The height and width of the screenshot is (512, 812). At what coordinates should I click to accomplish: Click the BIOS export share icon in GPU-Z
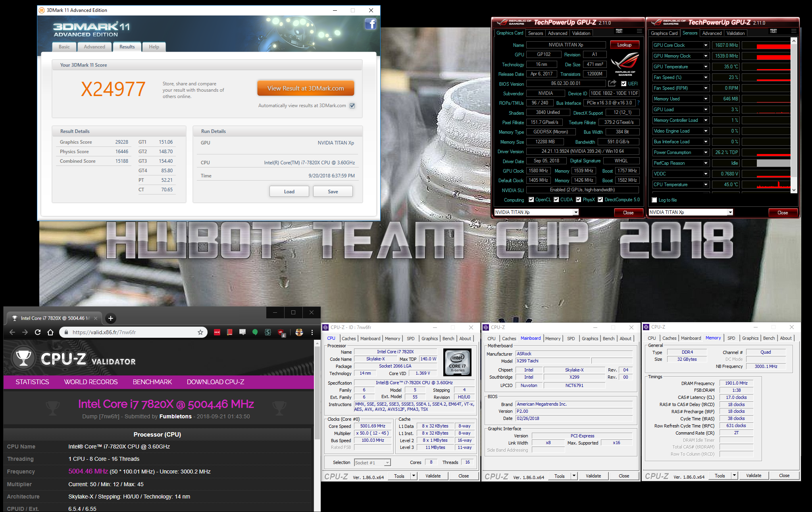(x=612, y=83)
